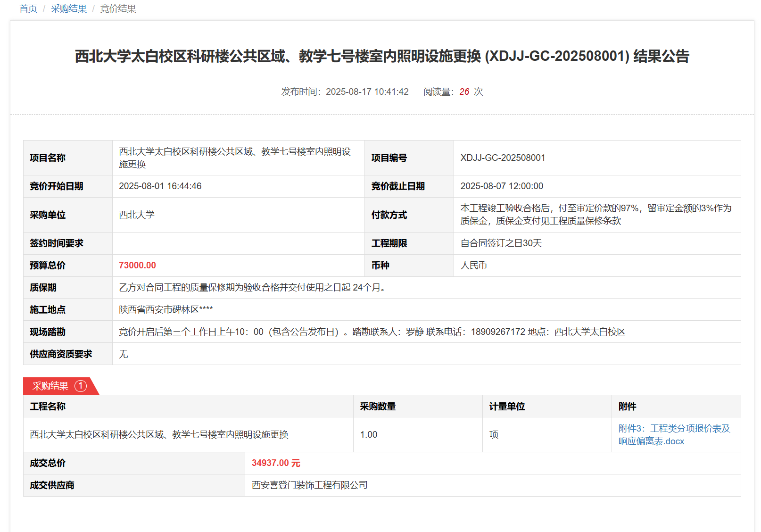Click the circled number 1 badge

81,386
